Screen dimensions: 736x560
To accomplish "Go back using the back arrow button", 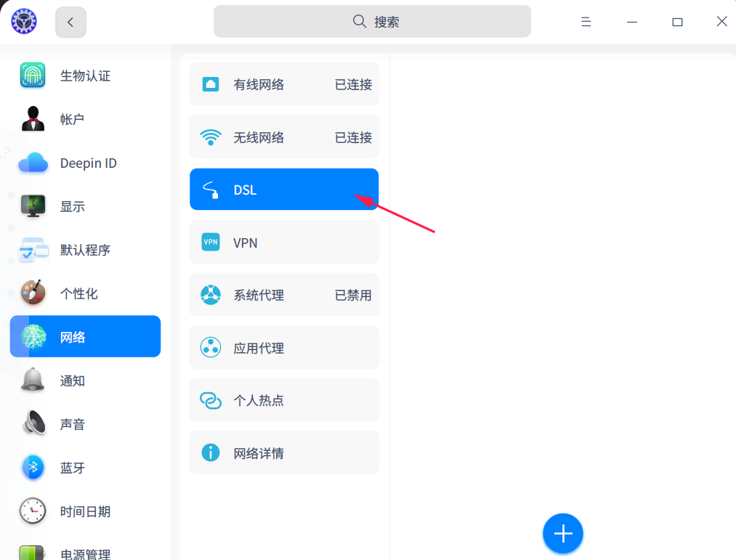I will pos(70,22).
